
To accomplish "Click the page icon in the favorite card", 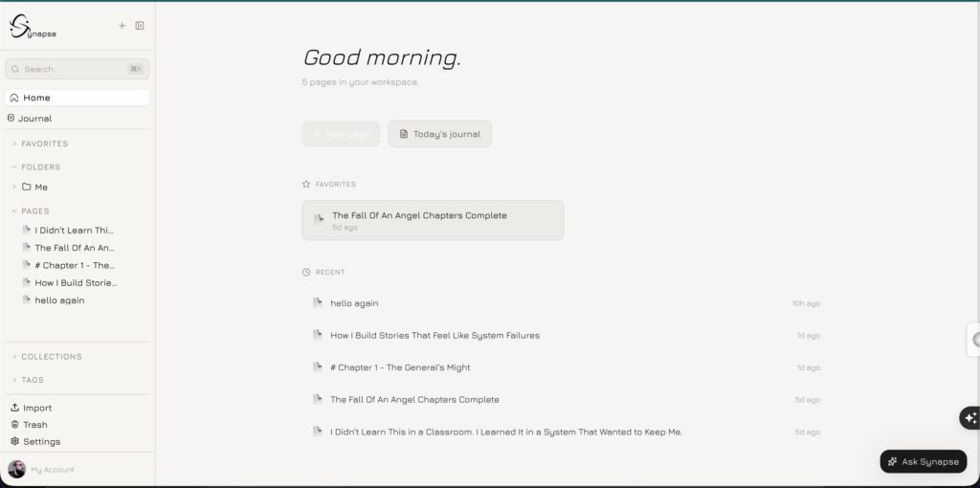I will point(319,220).
